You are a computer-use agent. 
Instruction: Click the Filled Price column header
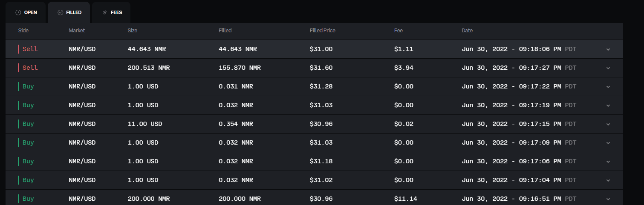tap(322, 31)
